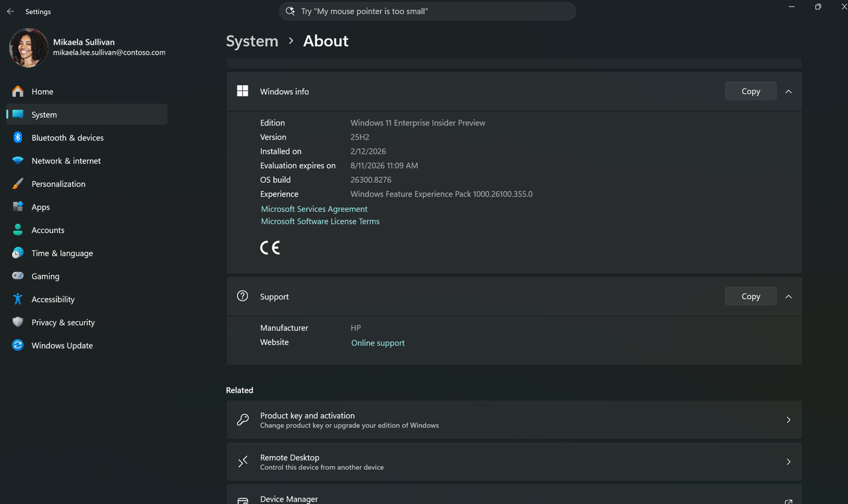Open Accessibility settings
Image resolution: width=848 pixels, height=504 pixels.
click(87, 299)
